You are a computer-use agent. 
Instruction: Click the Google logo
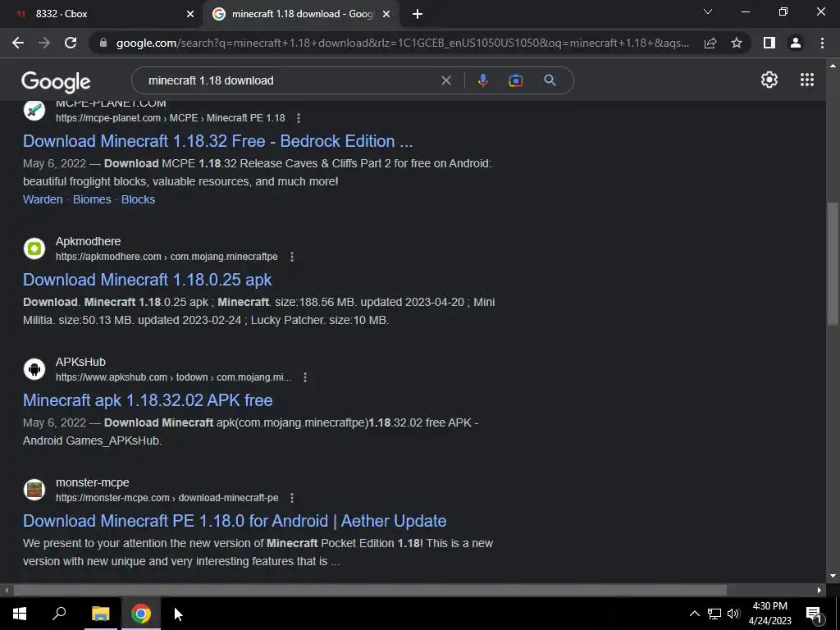[x=56, y=81]
